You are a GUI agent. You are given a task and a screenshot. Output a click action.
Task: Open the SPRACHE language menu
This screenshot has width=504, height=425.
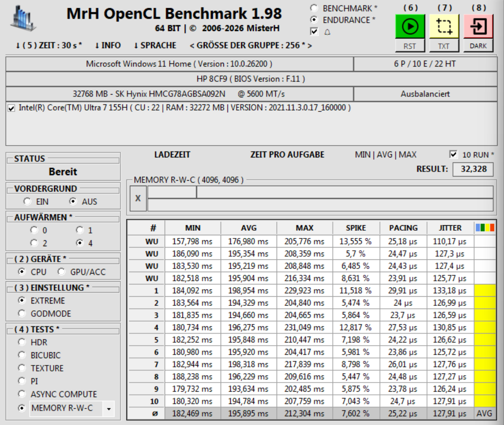[x=155, y=46]
